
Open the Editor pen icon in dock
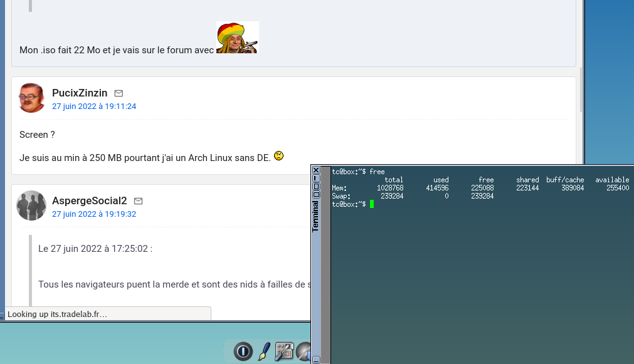264,351
